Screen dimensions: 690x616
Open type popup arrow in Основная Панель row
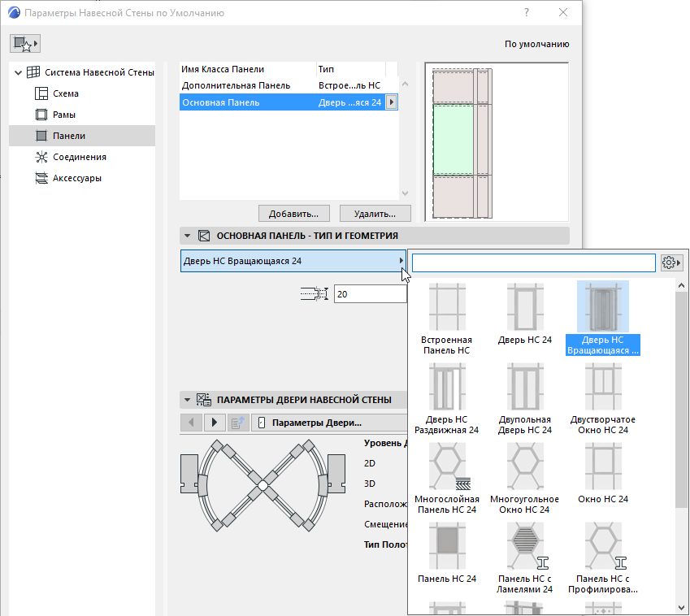point(391,102)
